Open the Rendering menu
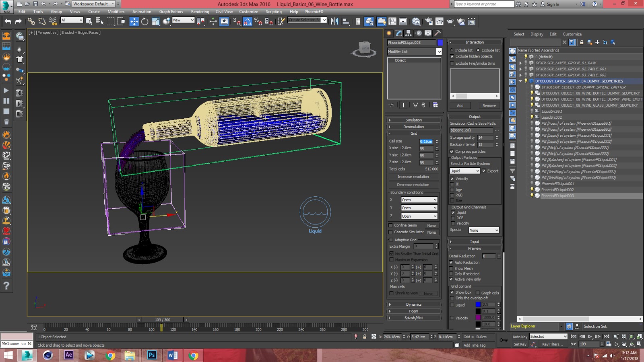The width and height of the screenshot is (644, 362). pyautogui.click(x=200, y=12)
